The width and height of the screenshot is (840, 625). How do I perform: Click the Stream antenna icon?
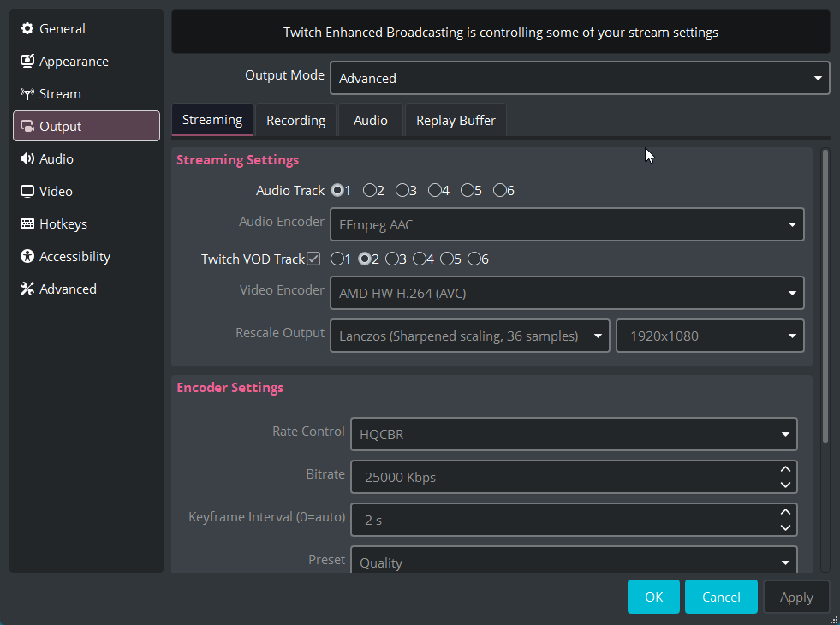(x=27, y=93)
